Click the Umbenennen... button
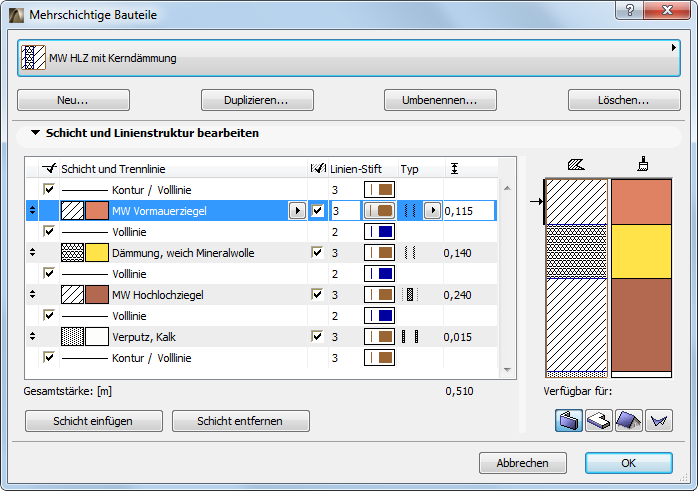 pyautogui.click(x=440, y=100)
